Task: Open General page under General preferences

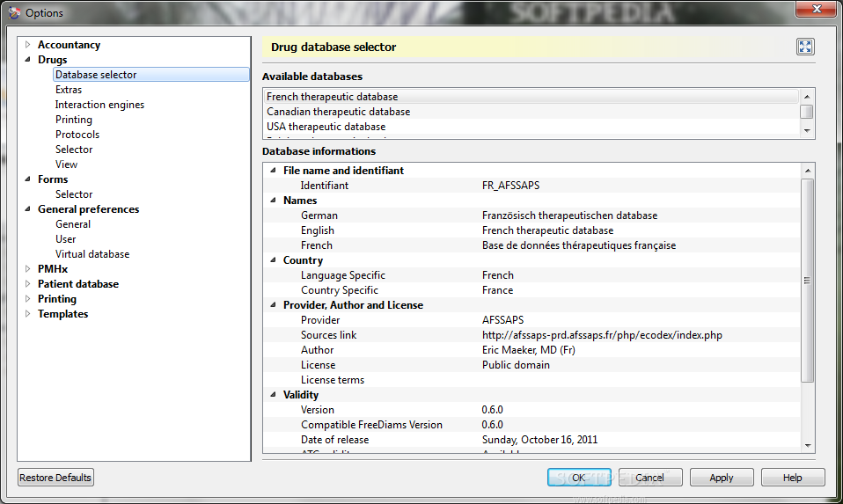Action: [x=72, y=224]
